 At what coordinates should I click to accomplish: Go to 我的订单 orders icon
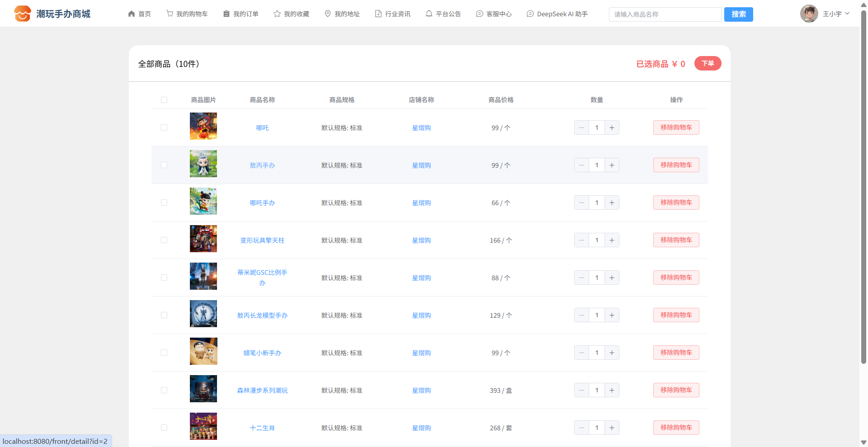(x=226, y=14)
